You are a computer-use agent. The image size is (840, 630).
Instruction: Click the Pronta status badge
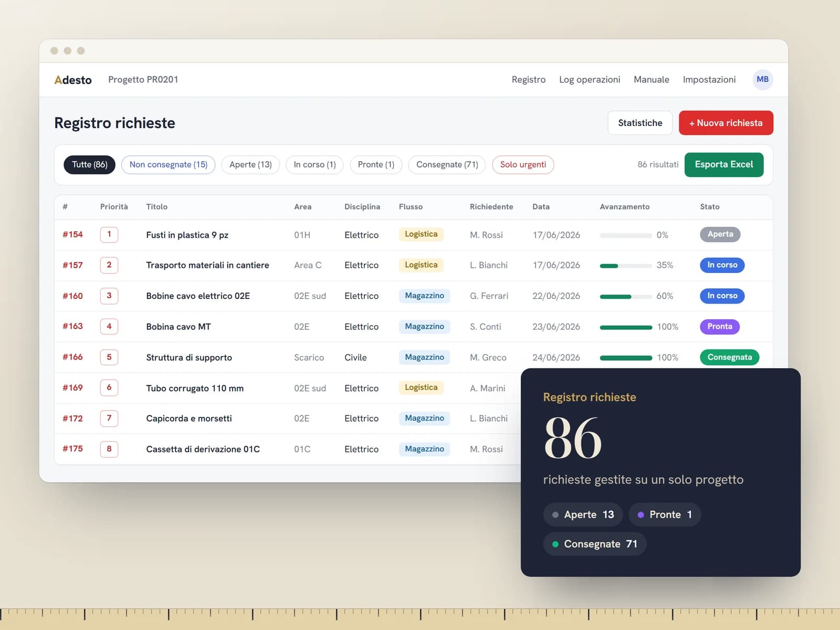[719, 327]
